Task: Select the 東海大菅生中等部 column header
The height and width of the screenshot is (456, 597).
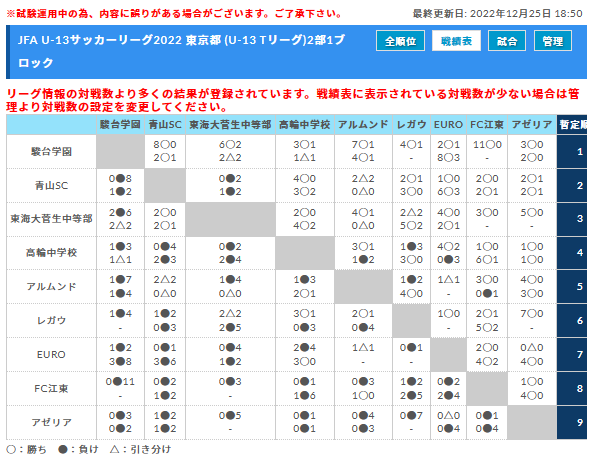Action: tap(230, 124)
